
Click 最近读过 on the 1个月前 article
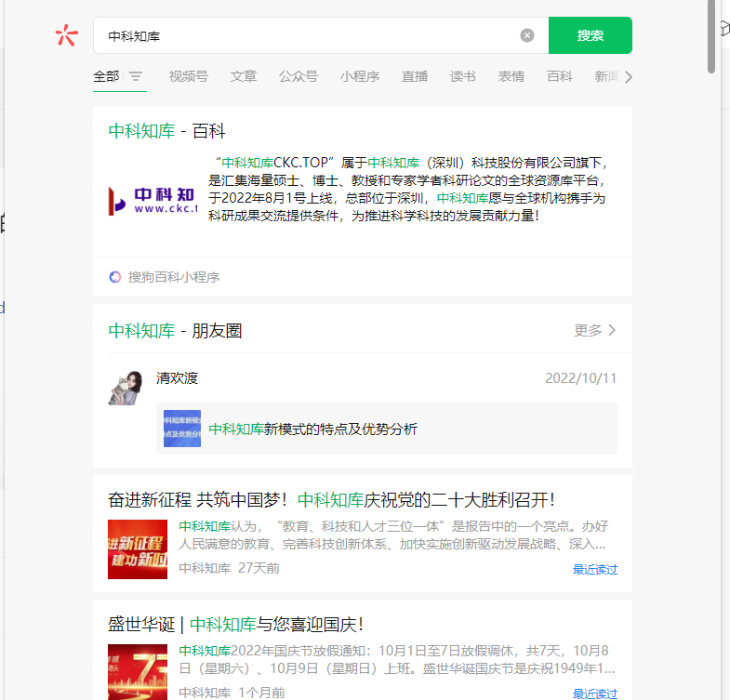coord(595,693)
